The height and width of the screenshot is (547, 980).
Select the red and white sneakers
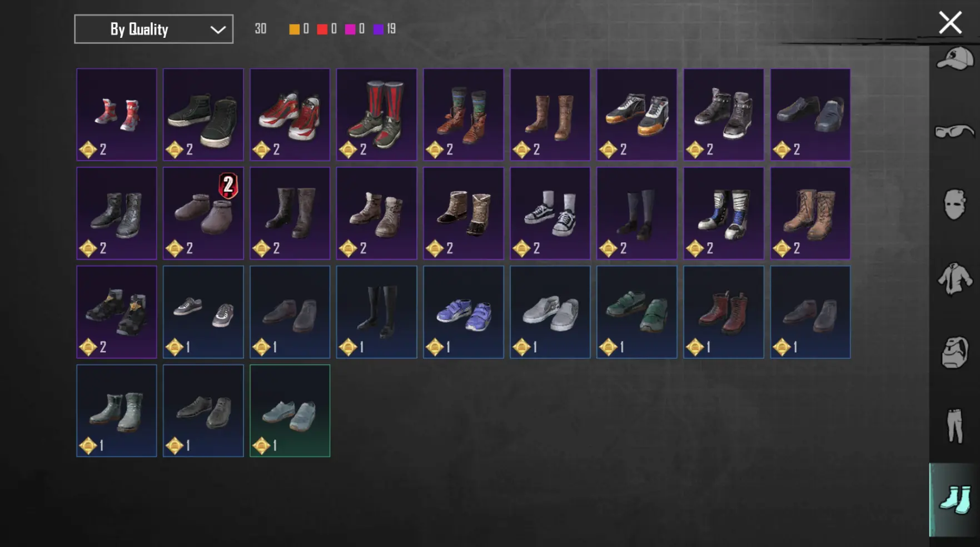point(290,115)
